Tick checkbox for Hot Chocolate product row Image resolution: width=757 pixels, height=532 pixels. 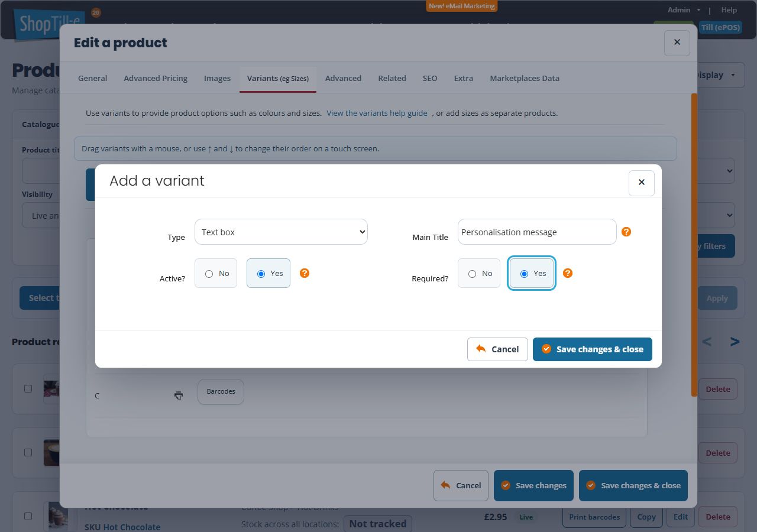click(x=28, y=516)
